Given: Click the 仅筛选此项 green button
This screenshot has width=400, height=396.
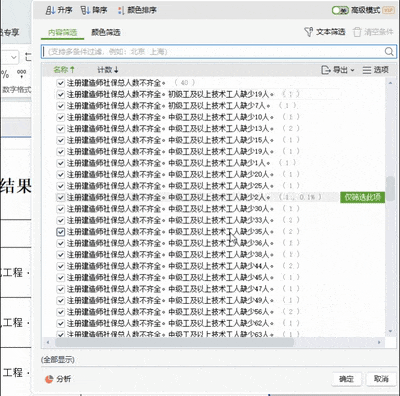Looking at the screenshot, I should 362,197.
